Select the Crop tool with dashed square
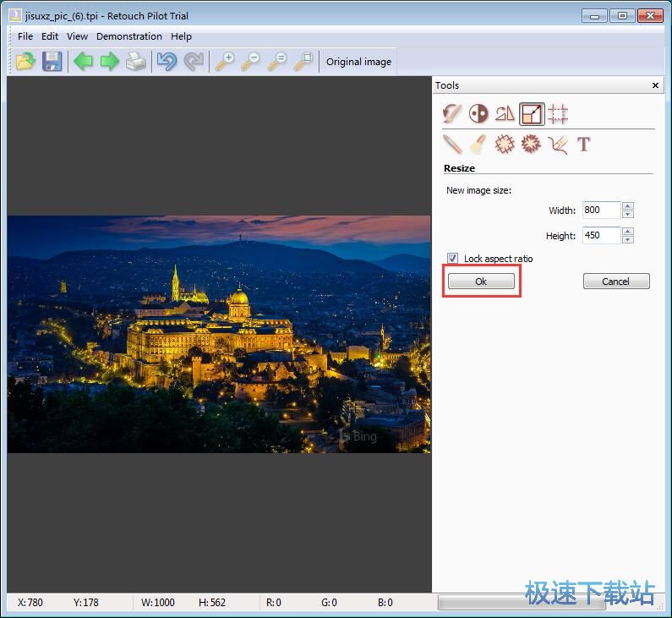The image size is (672, 618). [558, 114]
